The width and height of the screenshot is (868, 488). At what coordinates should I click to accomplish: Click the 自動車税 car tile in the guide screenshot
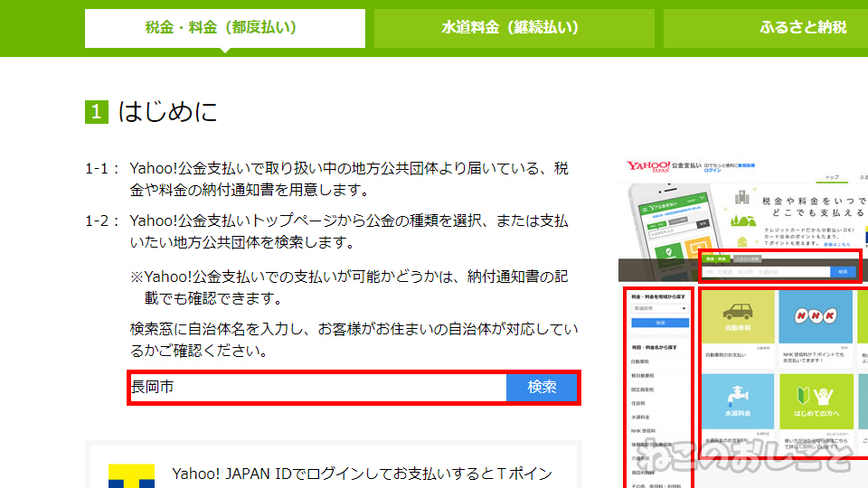[x=738, y=317]
